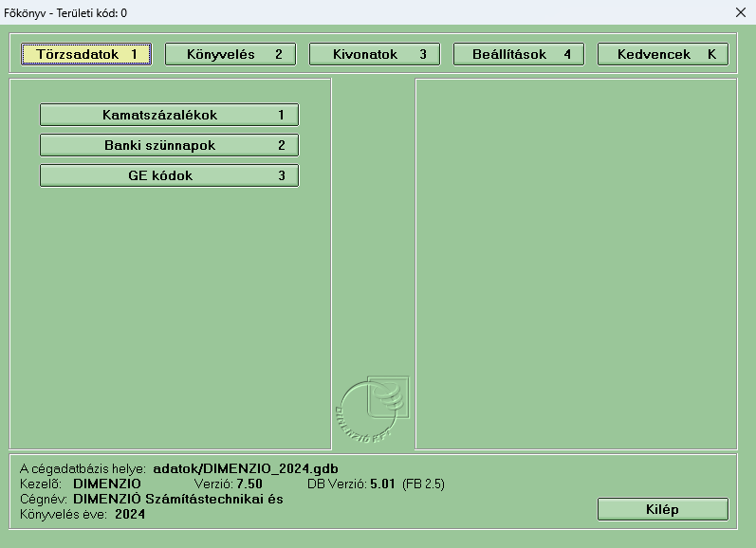Switch to the Könyvelés 2 section
Viewport: 756px width, 548px height.
pos(230,54)
